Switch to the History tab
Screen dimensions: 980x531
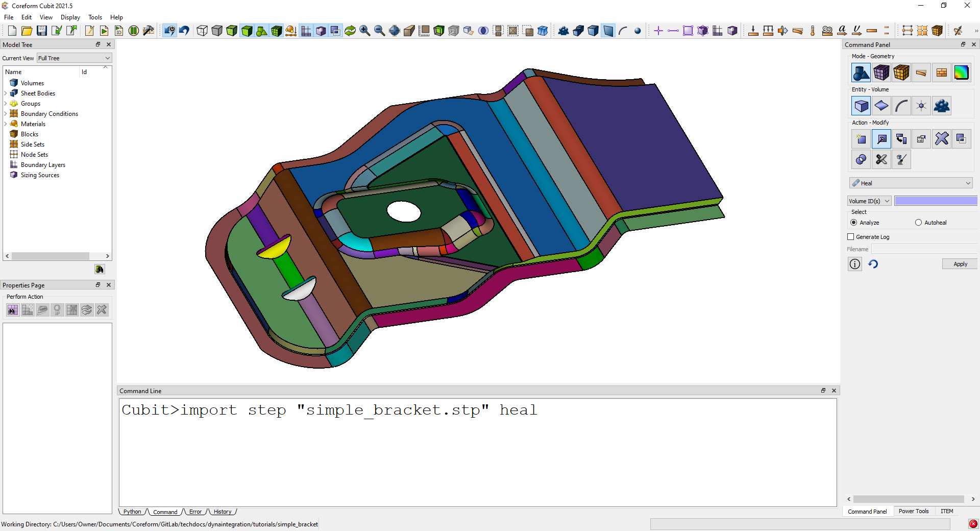coord(222,512)
